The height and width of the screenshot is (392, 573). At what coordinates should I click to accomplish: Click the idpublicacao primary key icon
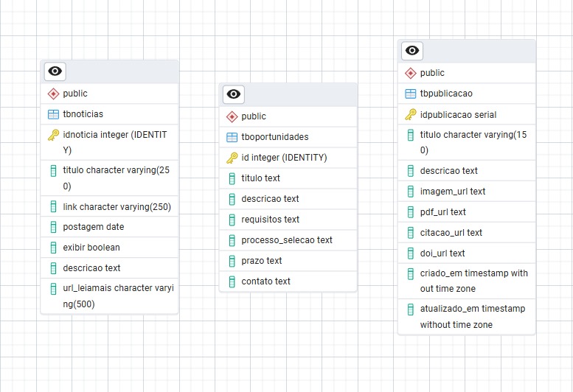click(411, 114)
